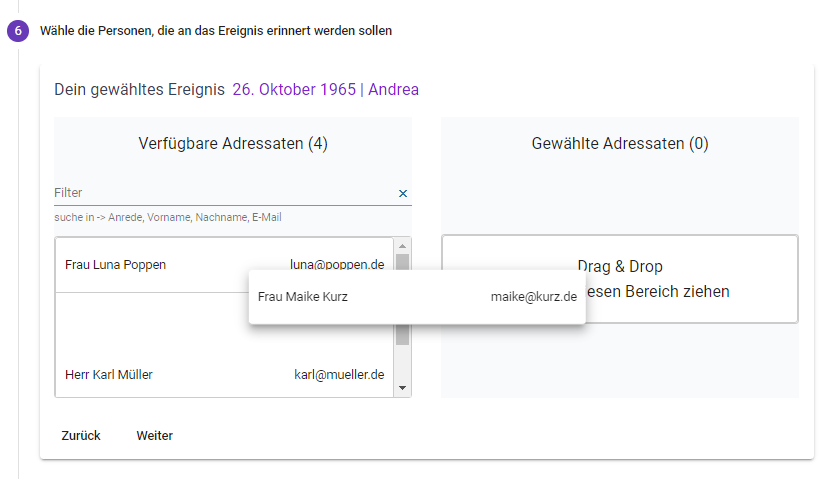This screenshot has height=479, width=827.
Task: Clear the filter with the X icon
Action: tap(403, 193)
